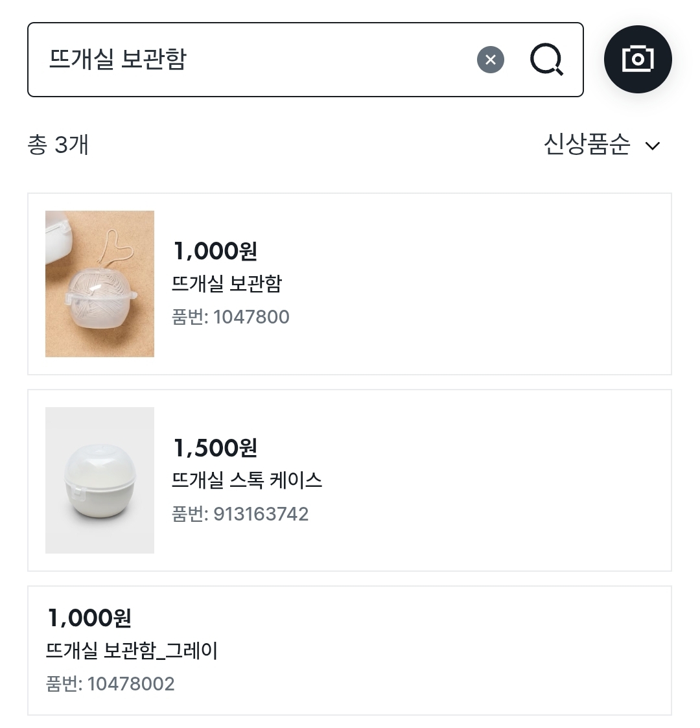Select the 뜨개실 보관함 product name at 품번 1047800
This screenshot has height=728, width=700.
coord(227,284)
